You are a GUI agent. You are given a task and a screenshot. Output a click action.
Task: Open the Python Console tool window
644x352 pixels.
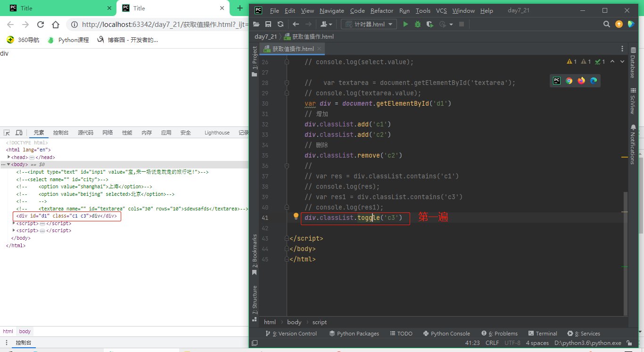pyautogui.click(x=447, y=333)
